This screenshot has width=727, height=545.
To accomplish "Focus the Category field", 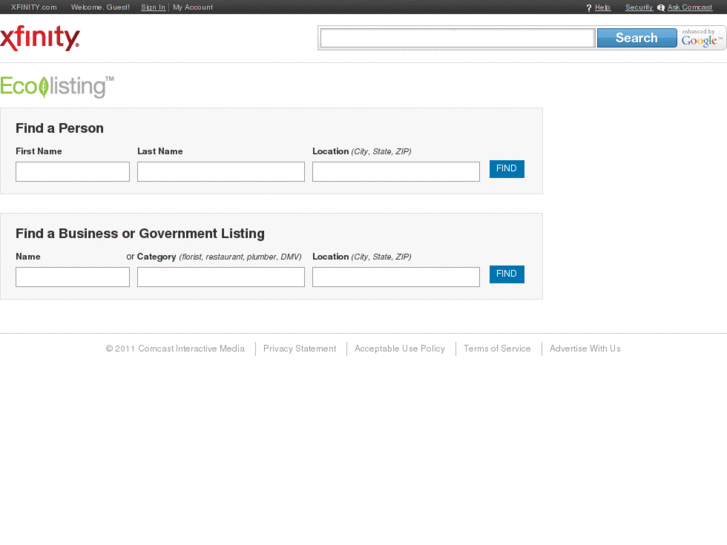I will tap(221, 277).
